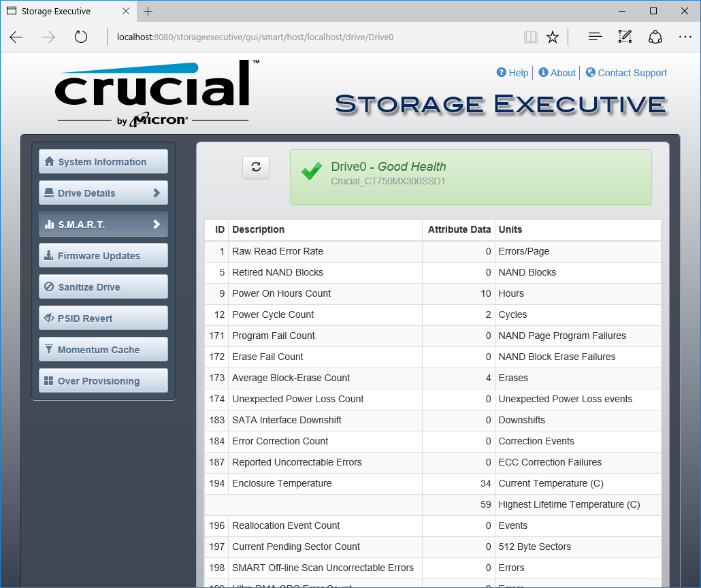The image size is (701, 588).
Task: Click the Help link
Action: [518, 73]
